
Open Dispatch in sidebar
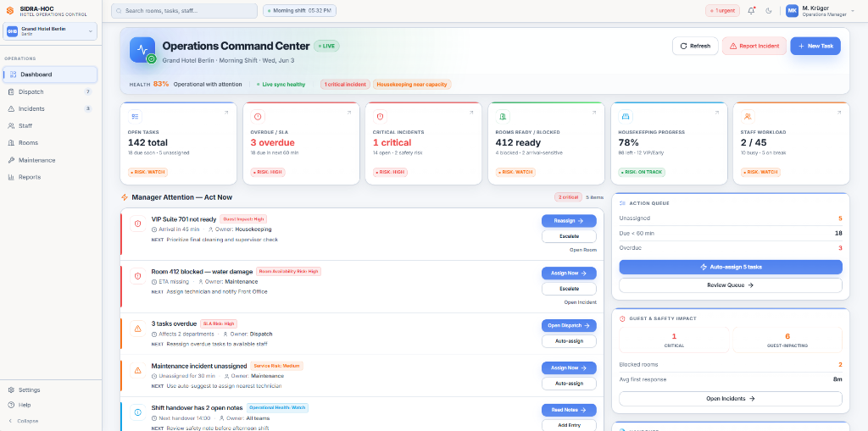tap(50, 91)
